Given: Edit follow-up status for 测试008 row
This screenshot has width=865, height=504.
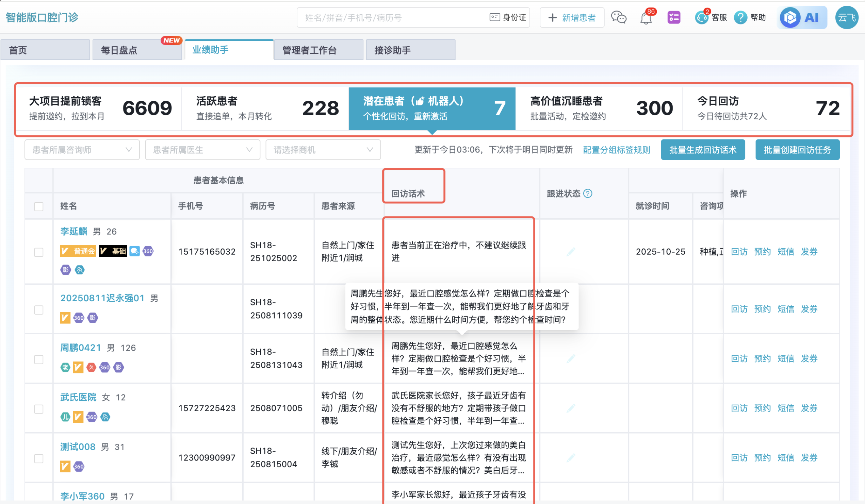Looking at the screenshot, I should pyautogui.click(x=571, y=458).
